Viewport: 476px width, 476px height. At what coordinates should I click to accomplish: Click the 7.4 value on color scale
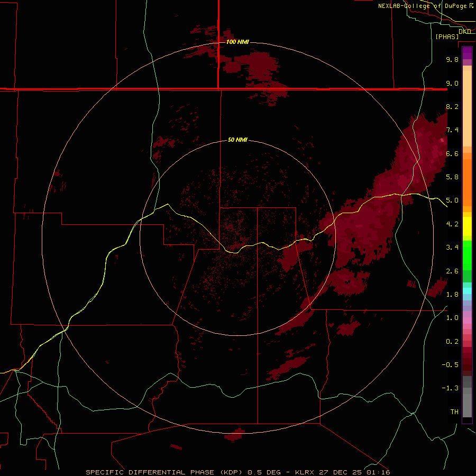pyautogui.click(x=452, y=130)
